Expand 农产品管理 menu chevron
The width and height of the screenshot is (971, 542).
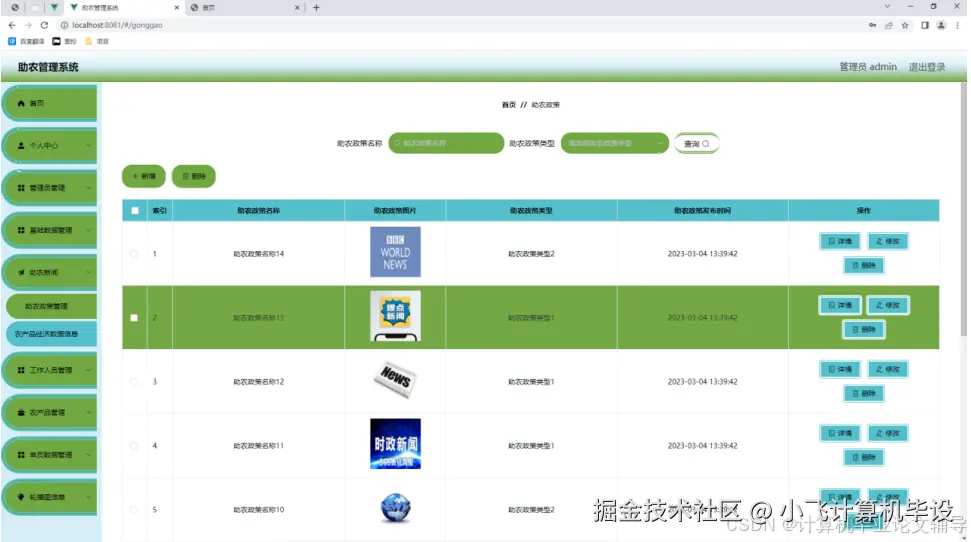(89, 413)
